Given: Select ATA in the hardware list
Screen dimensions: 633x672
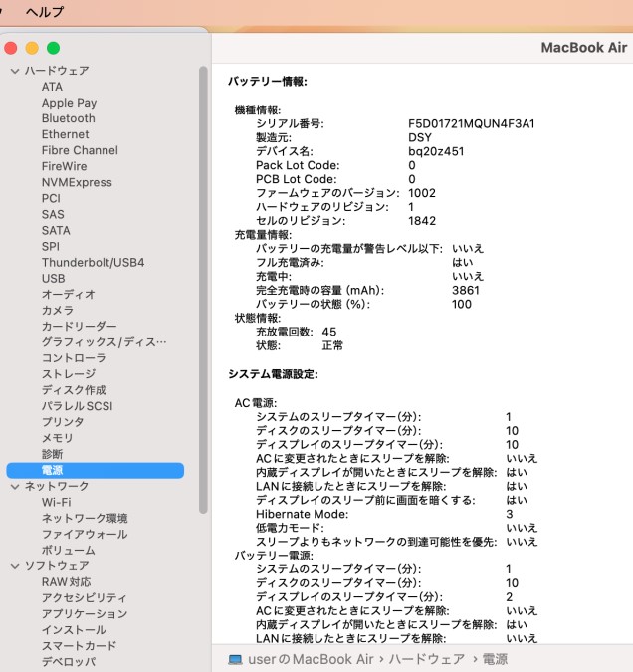Looking at the screenshot, I should [52, 87].
